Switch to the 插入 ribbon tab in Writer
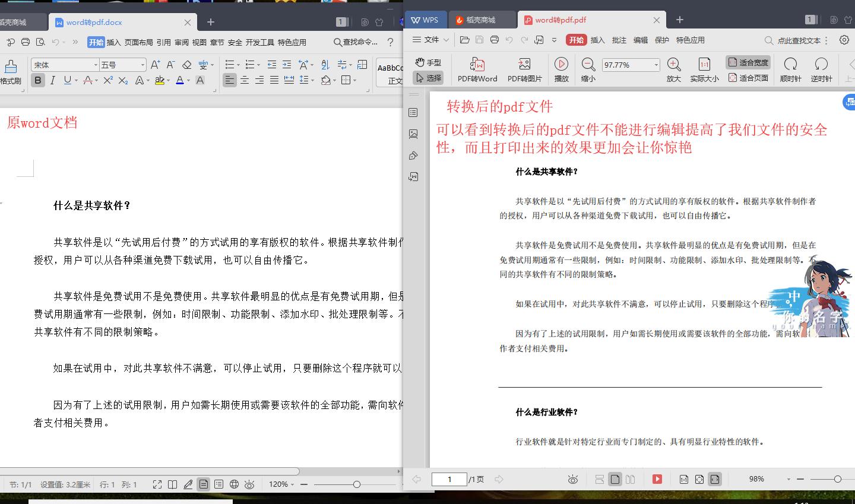 click(x=112, y=42)
